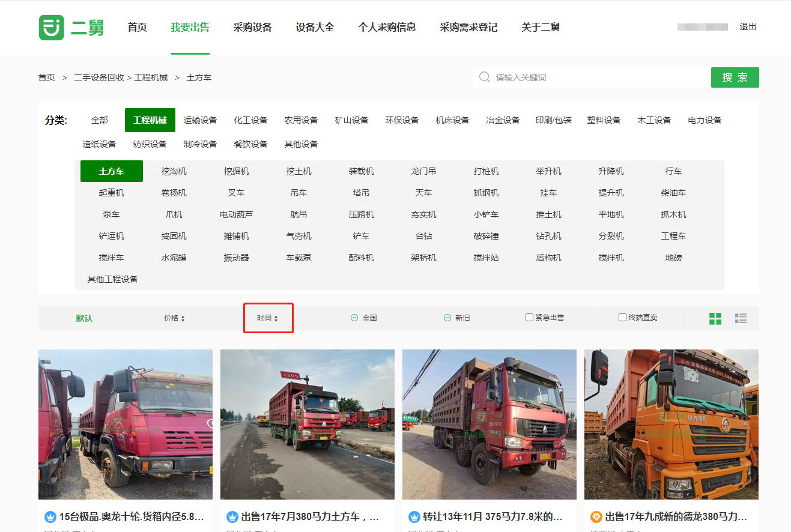The image size is (791, 532).
Task: Click 工程机械 breadcrumb link
Action: [x=151, y=77]
